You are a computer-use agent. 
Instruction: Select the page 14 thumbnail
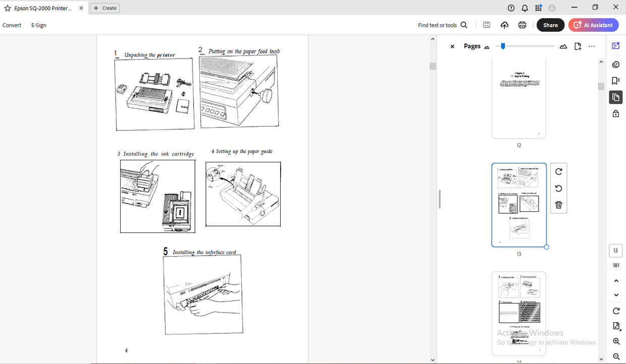click(518, 314)
